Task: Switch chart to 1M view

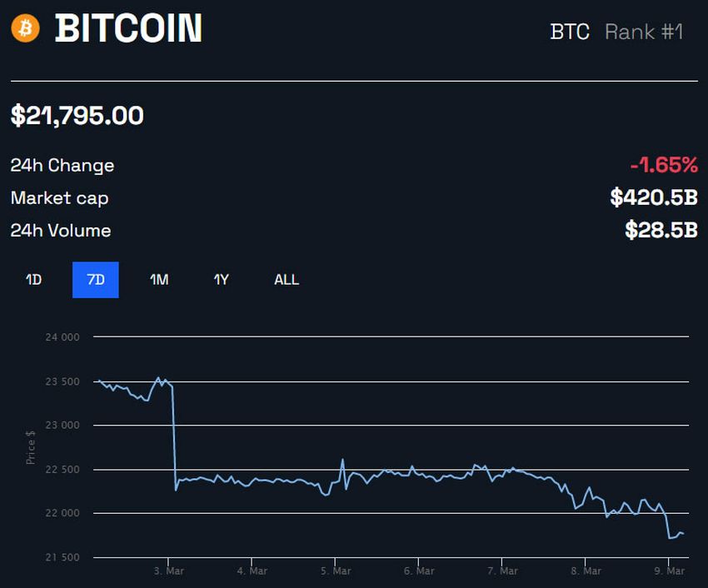Action: coord(160,280)
